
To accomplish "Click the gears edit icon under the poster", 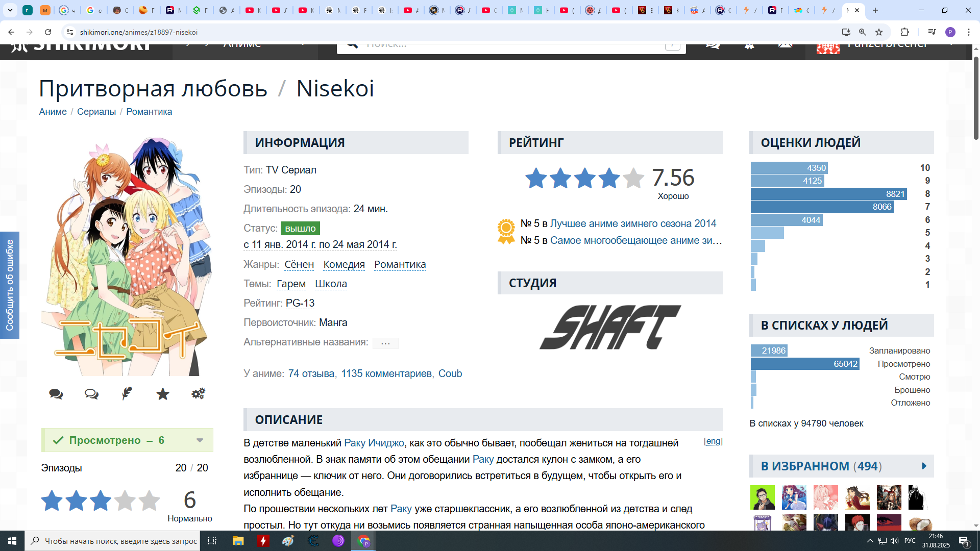I will coord(198,393).
